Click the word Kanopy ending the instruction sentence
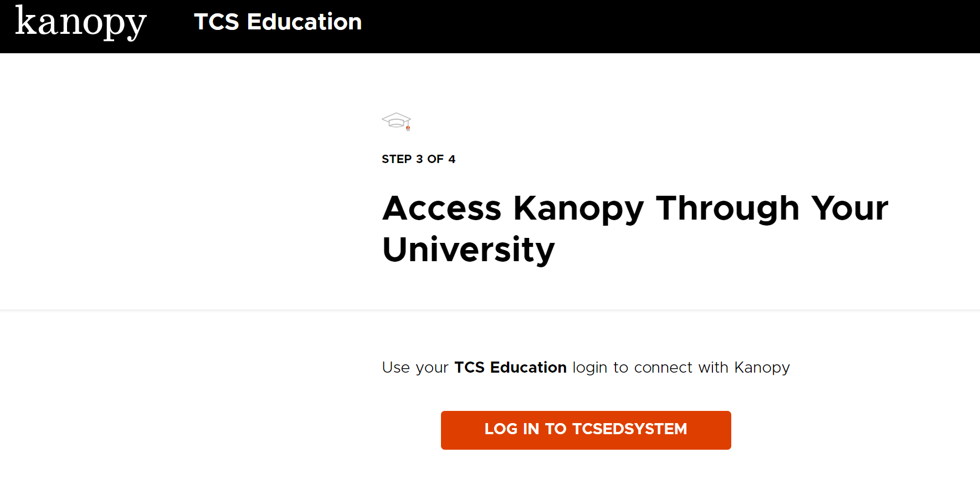Viewport: 980px width, 478px height. pyautogui.click(x=762, y=368)
